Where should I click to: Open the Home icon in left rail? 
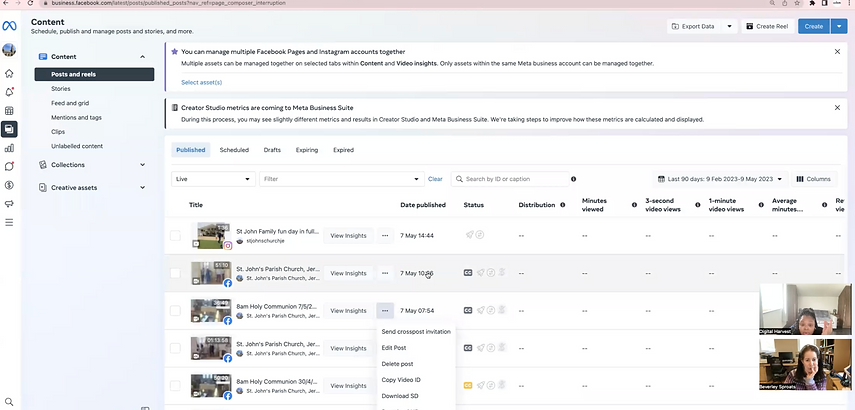(x=9, y=74)
